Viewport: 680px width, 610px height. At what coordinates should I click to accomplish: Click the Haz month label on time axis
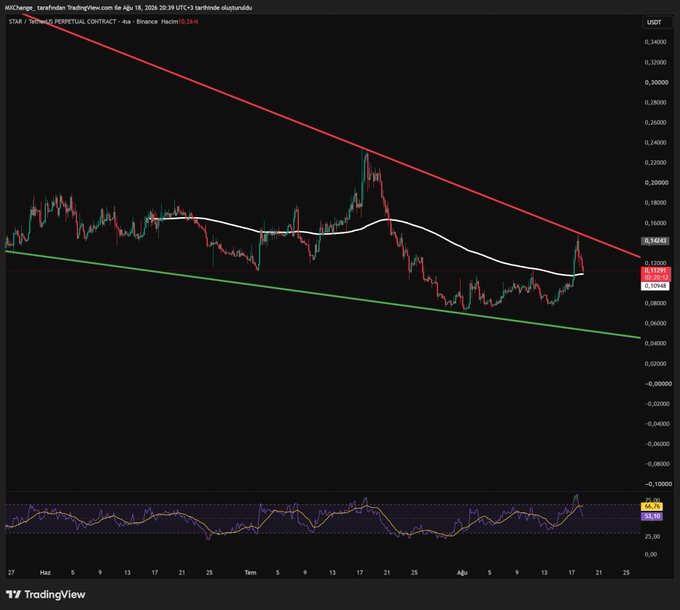tap(45, 573)
